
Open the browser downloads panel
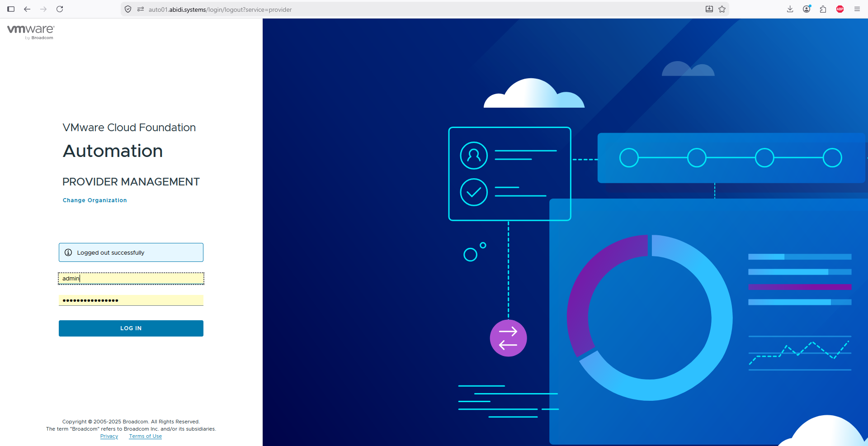click(x=790, y=9)
